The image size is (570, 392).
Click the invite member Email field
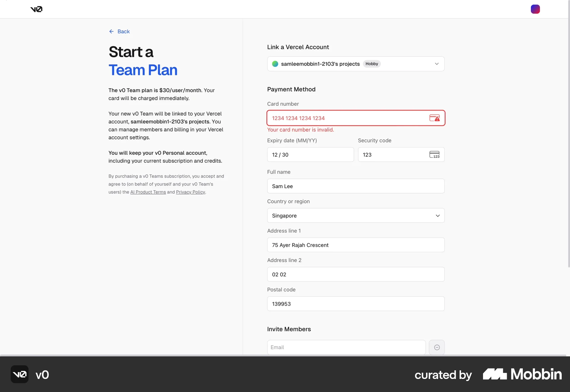tap(346, 347)
